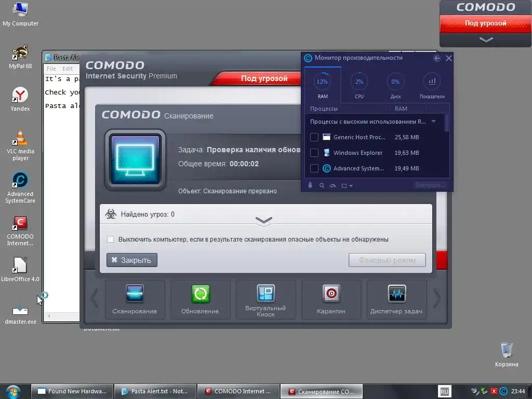
Task: Open Notepad File menu
Action: pos(51,69)
